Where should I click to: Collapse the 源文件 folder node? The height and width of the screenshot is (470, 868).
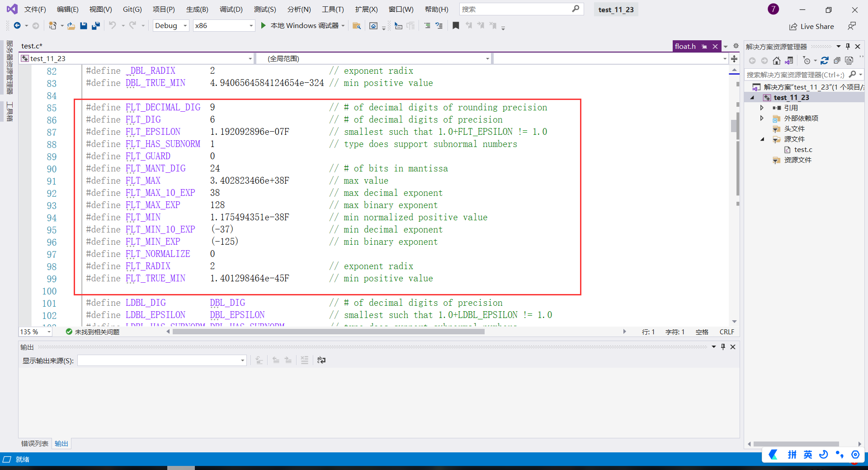pos(762,139)
